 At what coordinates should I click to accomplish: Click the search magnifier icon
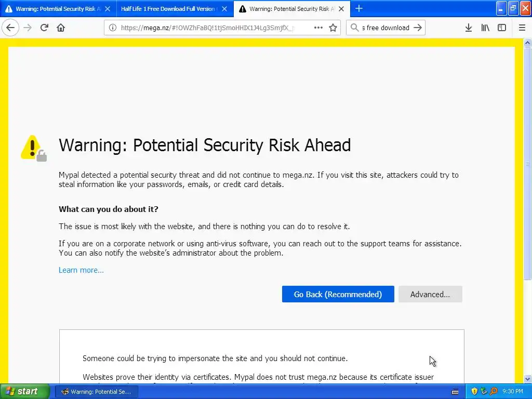[x=354, y=28]
